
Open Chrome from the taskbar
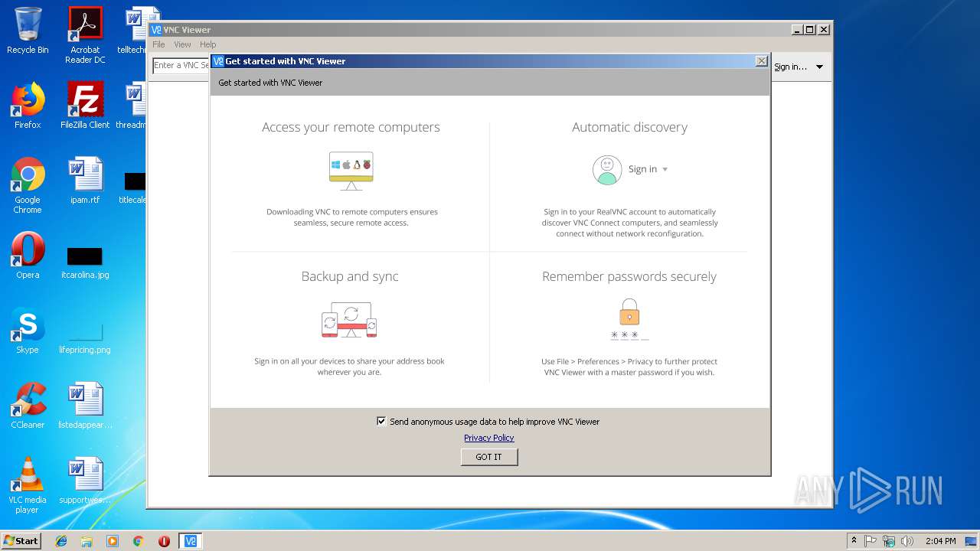[x=138, y=541]
